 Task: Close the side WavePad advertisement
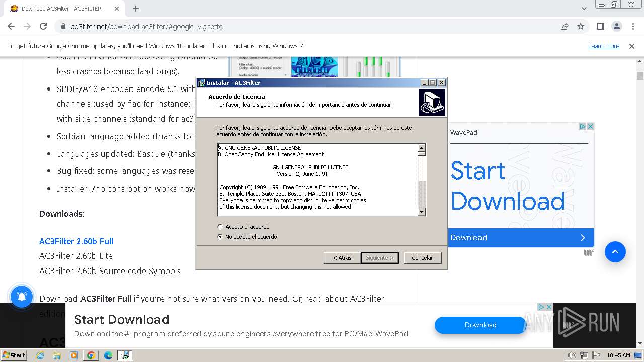591,126
